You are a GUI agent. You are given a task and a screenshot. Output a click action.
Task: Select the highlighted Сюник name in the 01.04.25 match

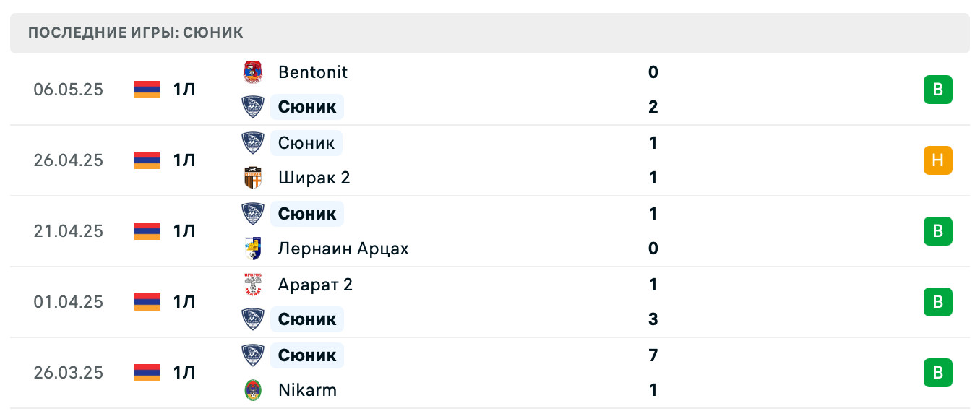[307, 319]
